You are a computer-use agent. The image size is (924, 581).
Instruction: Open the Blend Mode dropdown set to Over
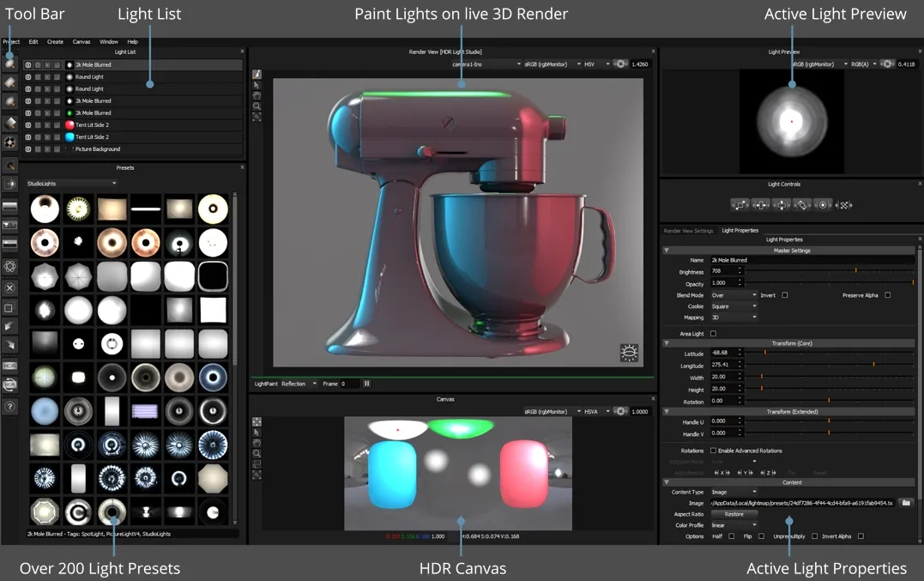click(734, 295)
